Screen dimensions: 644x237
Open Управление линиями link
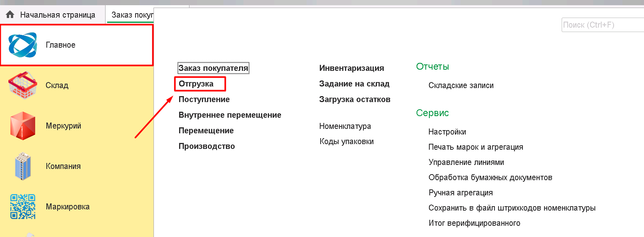pos(466,162)
